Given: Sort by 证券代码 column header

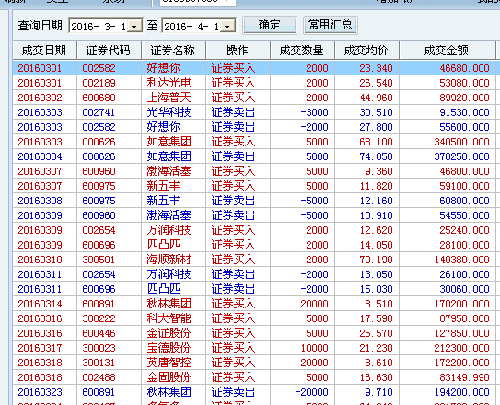Looking at the screenshot, I should click(x=109, y=50).
